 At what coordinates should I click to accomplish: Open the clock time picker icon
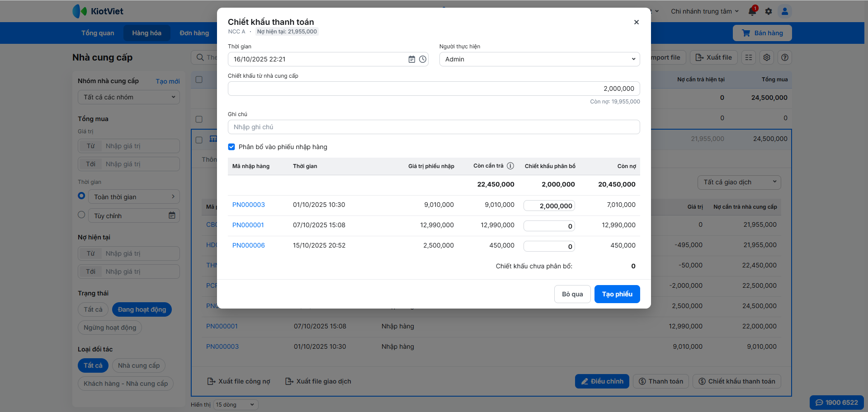(x=423, y=59)
